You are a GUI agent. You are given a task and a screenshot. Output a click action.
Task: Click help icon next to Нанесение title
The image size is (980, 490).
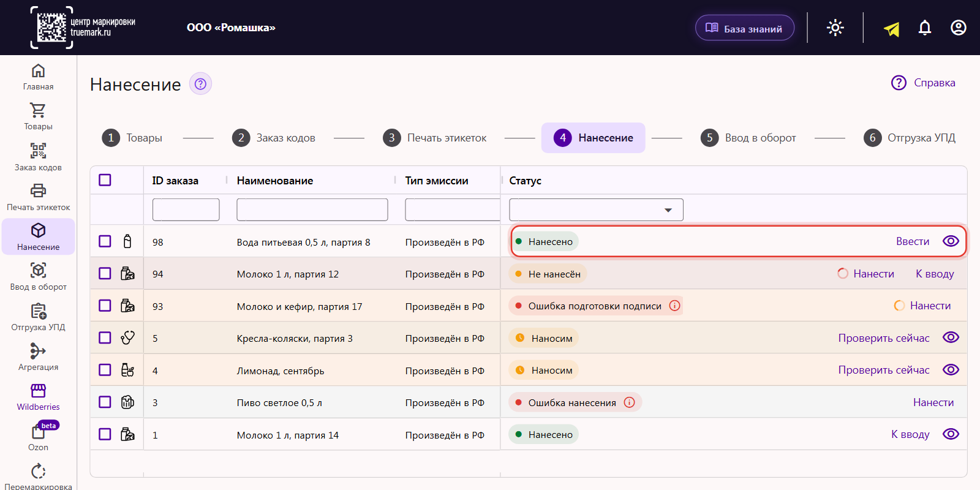tap(200, 84)
